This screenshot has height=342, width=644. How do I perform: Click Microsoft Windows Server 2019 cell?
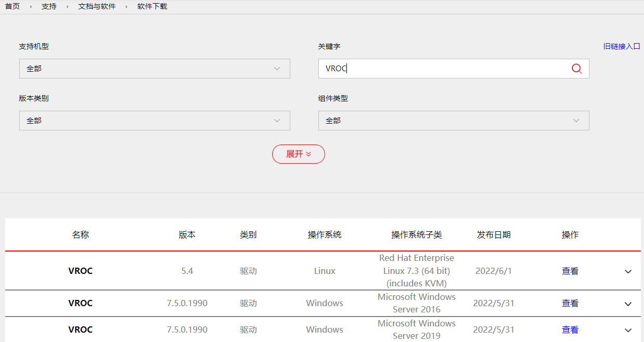coord(417,330)
